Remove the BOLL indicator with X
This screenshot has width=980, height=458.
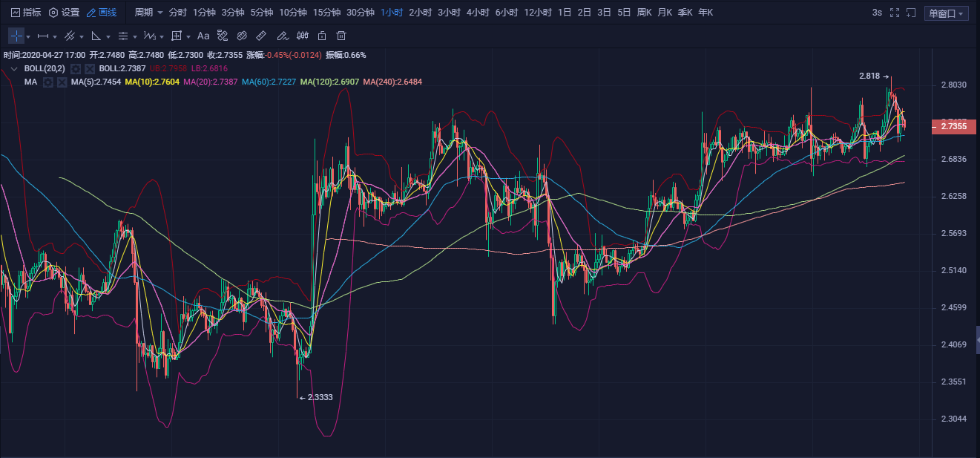pyautogui.click(x=89, y=68)
